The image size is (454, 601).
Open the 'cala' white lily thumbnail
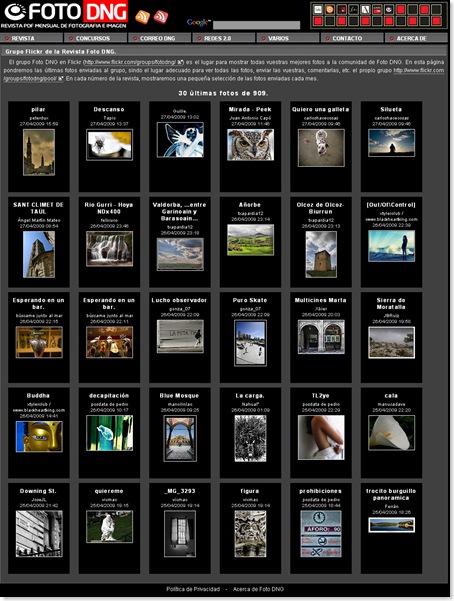(x=391, y=433)
